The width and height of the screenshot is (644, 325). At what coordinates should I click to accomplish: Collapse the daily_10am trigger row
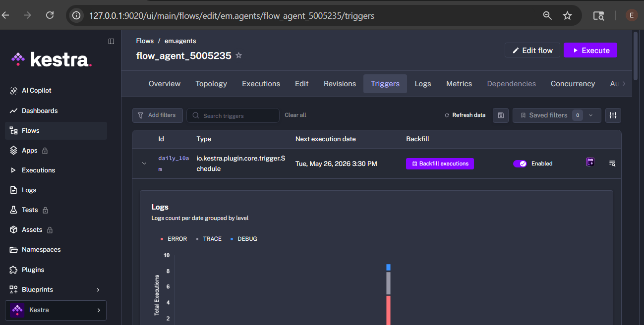[144, 163]
